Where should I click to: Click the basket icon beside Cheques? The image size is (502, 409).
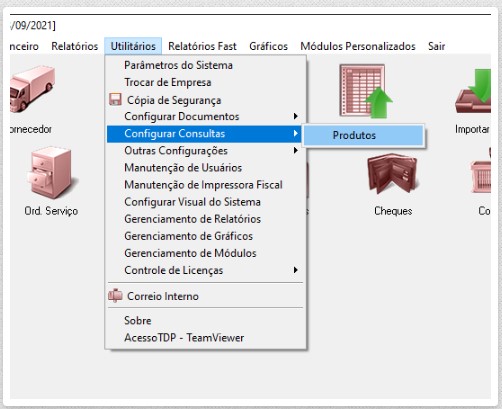tap(481, 173)
